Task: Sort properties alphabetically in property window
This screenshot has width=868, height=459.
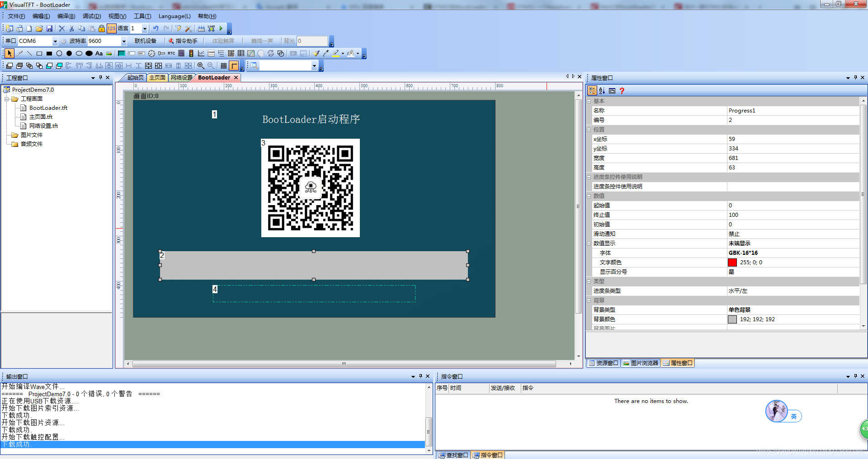Action: (x=602, y=91)
